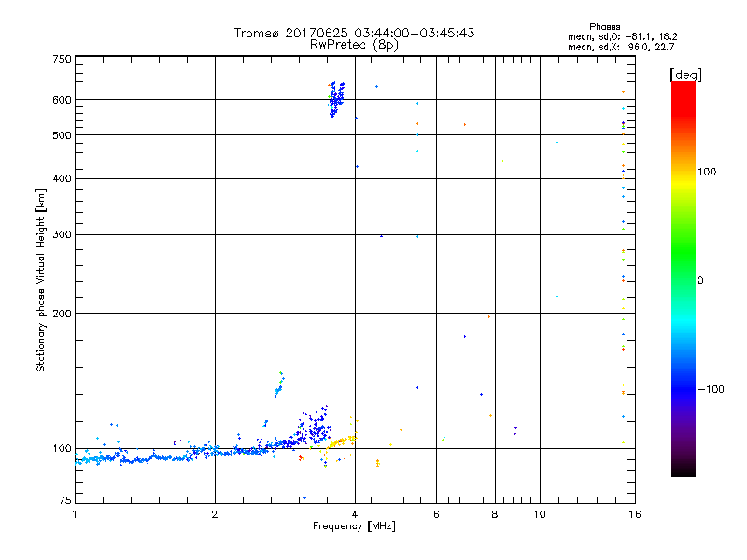Click the y-axis "100" km tick label

[62, 449]
